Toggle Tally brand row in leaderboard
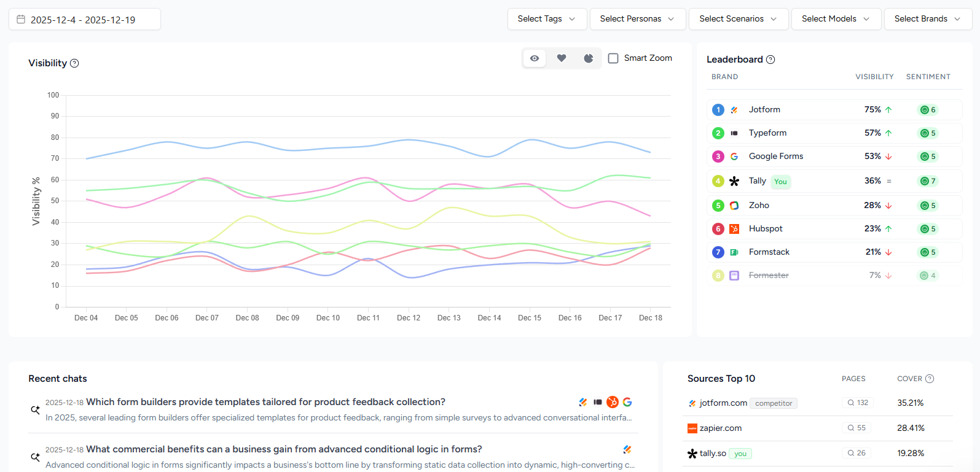The image size is (980, 472). [757, 181]
